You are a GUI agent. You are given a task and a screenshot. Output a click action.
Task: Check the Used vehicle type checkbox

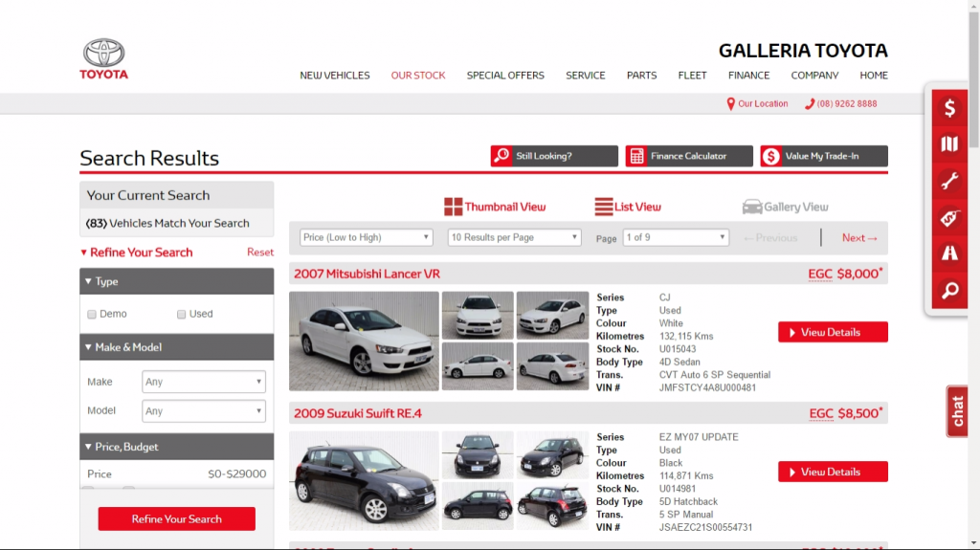pyautogui.click(x=181, y=314)
